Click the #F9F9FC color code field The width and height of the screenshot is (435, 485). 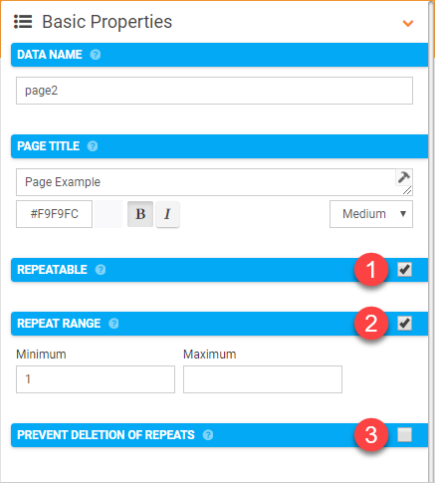tap(54, 214)
